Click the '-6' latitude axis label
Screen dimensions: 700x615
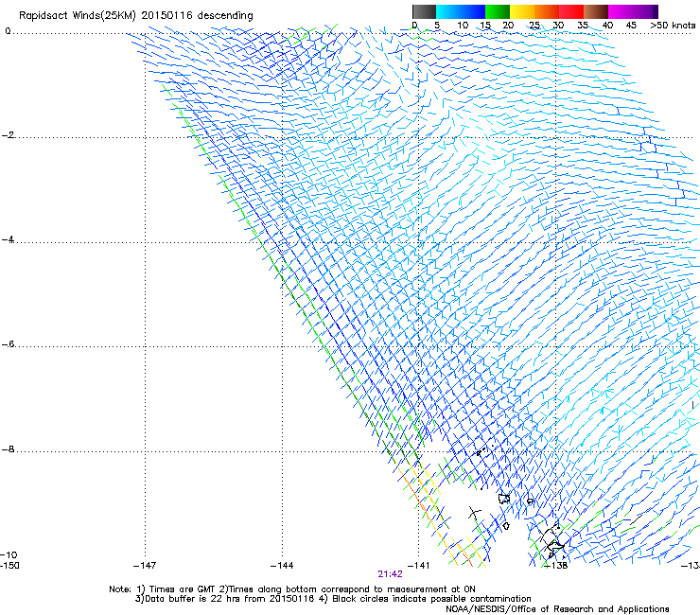[9, 344]
